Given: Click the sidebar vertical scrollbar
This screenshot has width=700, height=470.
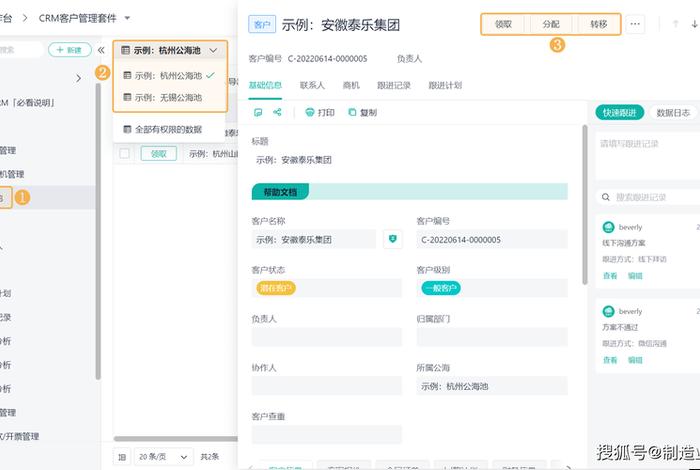Looking at the screenshot, I should (98, 230).
